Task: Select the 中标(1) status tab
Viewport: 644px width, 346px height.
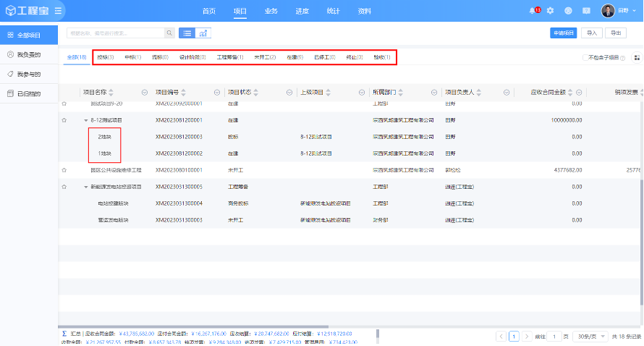Action: (x=132, y=57)
